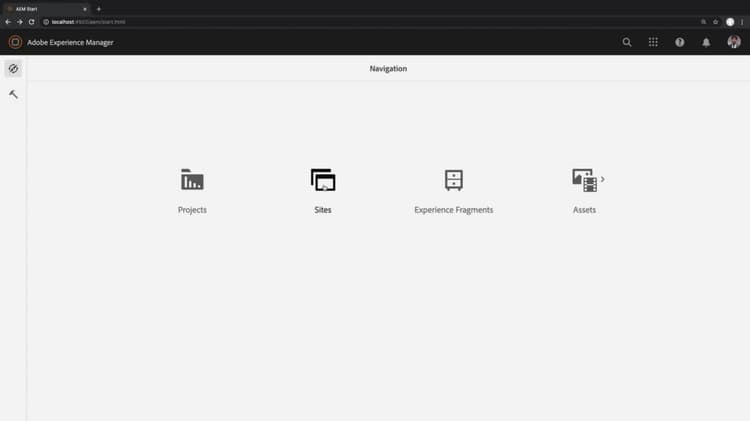The image size is (750, 421).
Task: Expand the Assets submenu chevron
Action: click(603, 179)
